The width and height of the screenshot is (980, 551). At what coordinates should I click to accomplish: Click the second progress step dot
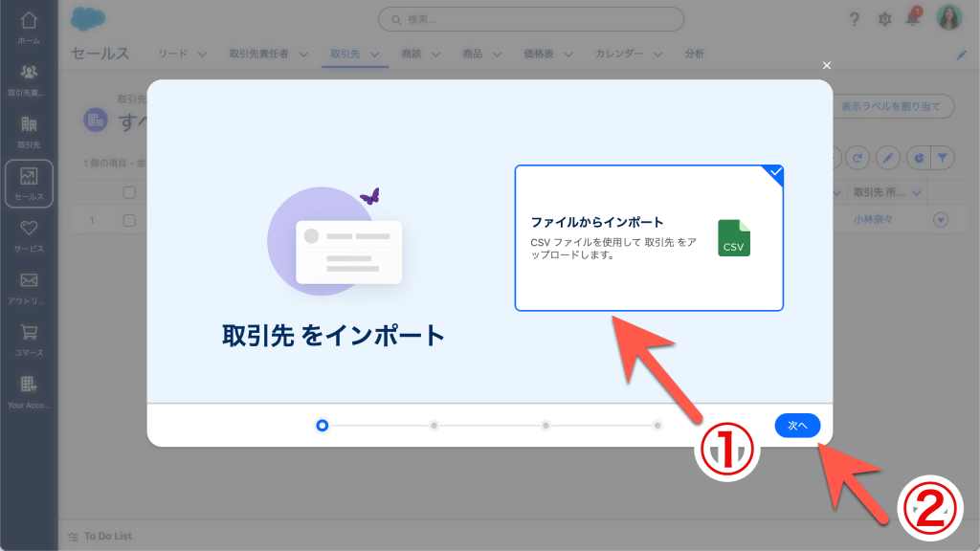tap(434, 426)
